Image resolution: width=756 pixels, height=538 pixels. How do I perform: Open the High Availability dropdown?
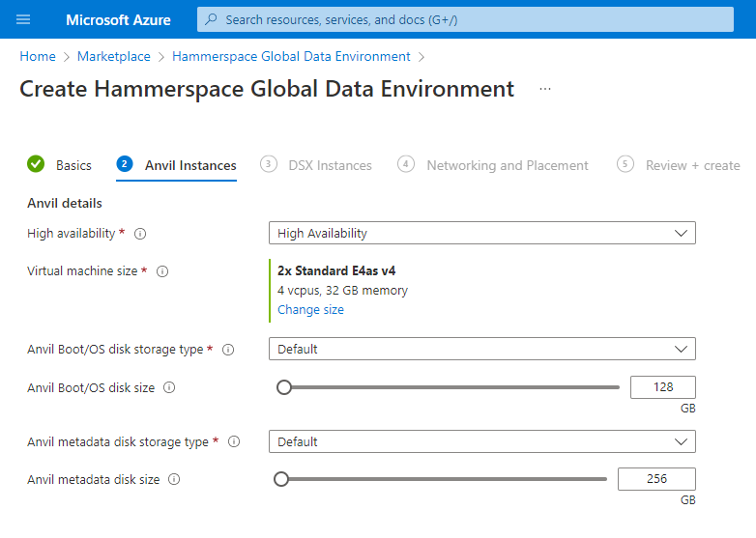tap(482, 233)
